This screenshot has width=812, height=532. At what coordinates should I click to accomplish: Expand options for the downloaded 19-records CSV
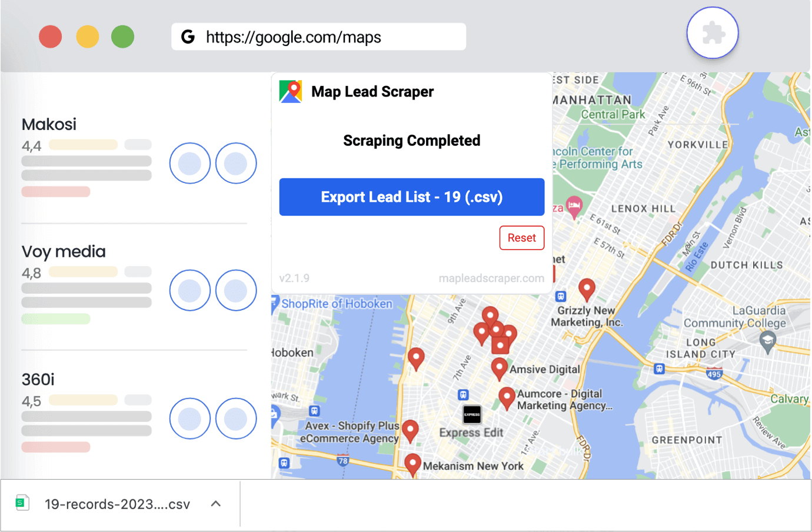(x=215, y=504)
